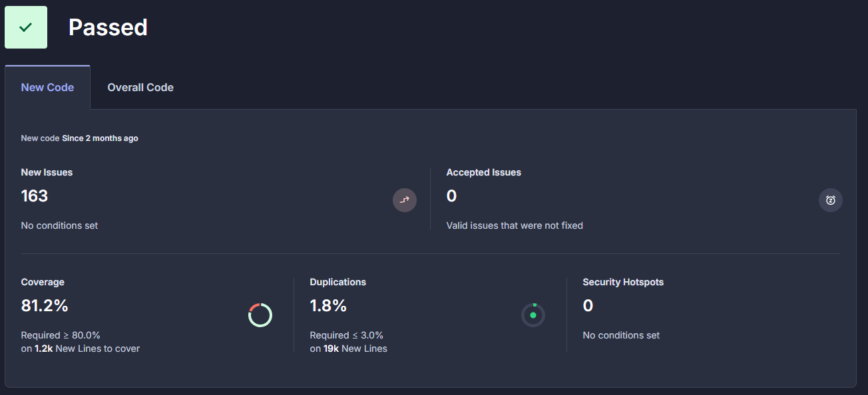Switch to the Overall Code tab
The height and width of the screenshot is (395, 868).
(x=140, y=88)
